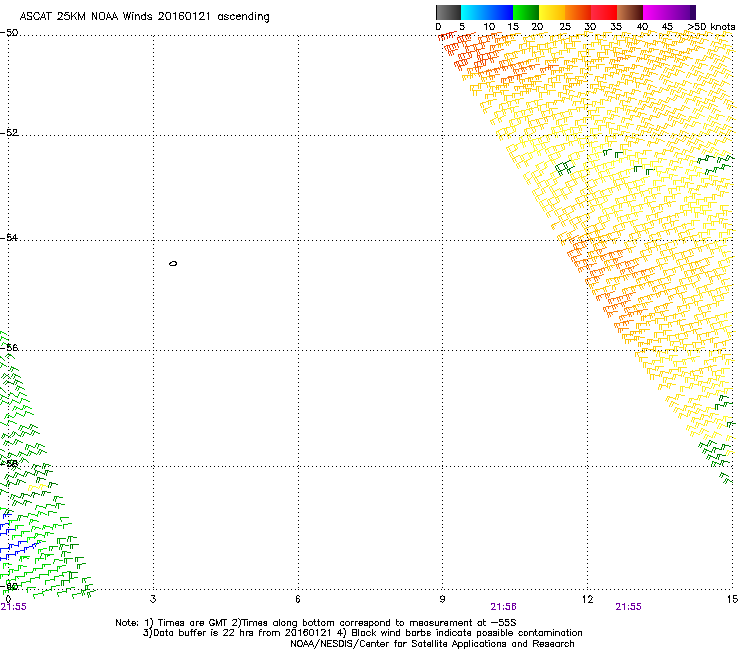Select the -56 latitude axis label
The width and height of the screenshot is (740, 650).
pos(9,347)
